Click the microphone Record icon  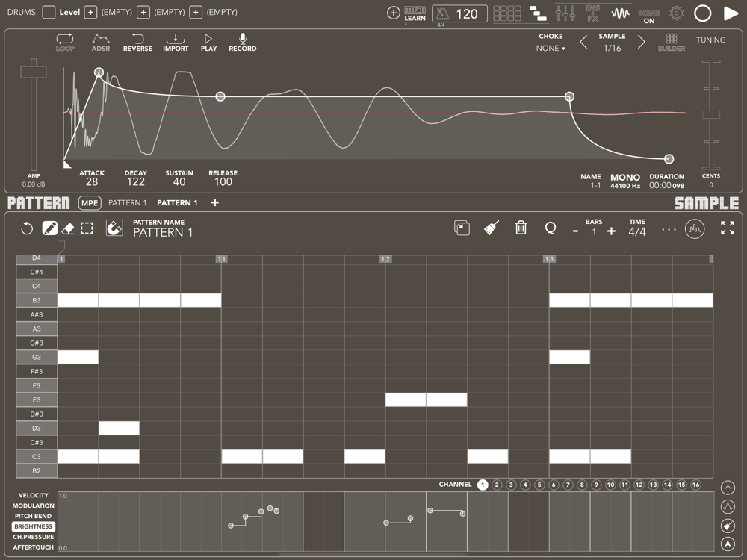[x=243, y=43]
